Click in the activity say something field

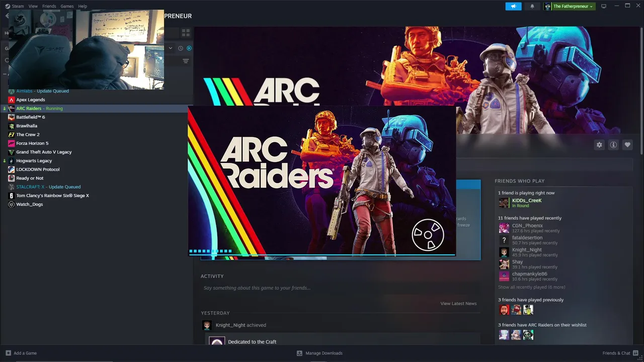click(340, 288)
